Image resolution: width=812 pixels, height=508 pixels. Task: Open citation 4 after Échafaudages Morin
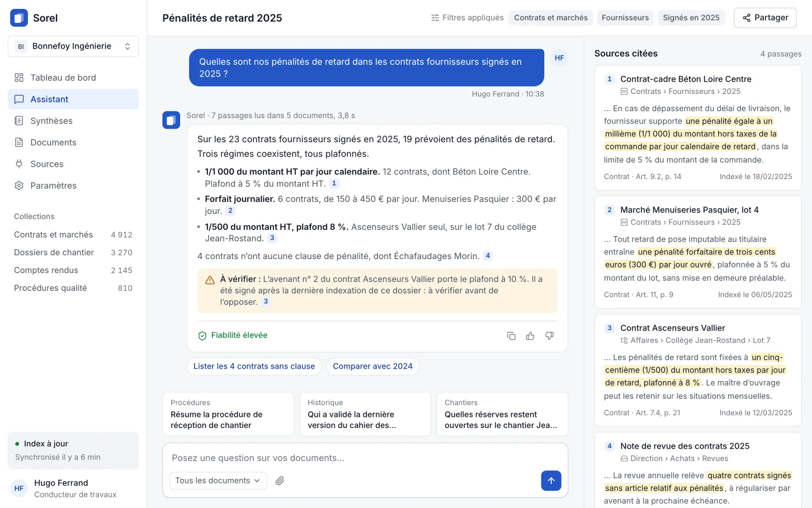[488, 256]
